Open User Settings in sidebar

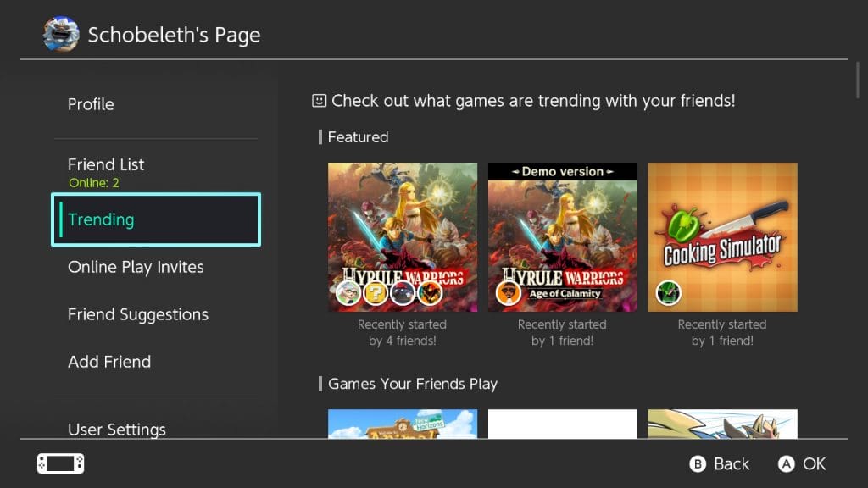[117, 429]
